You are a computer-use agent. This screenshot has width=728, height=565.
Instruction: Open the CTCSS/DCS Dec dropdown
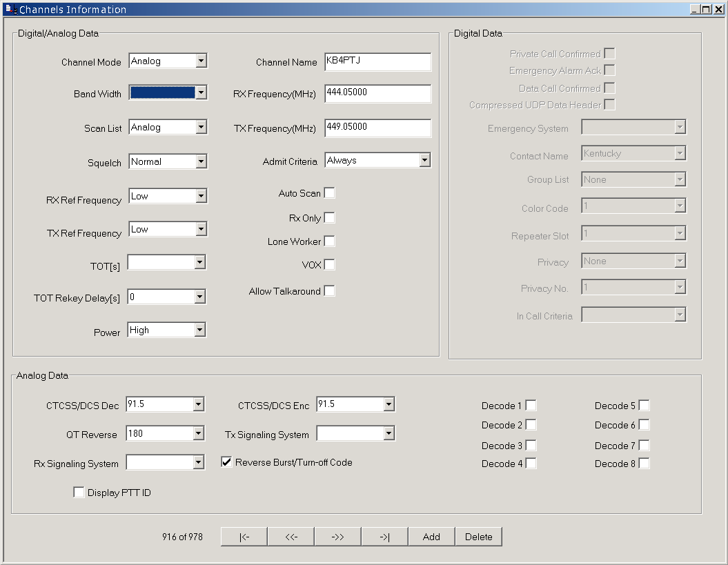click(x=199, y=404)
